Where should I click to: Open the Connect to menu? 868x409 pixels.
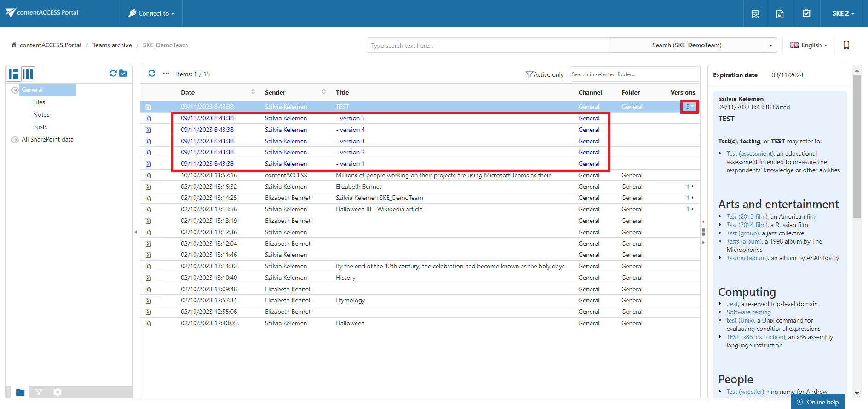coord(151,13)
